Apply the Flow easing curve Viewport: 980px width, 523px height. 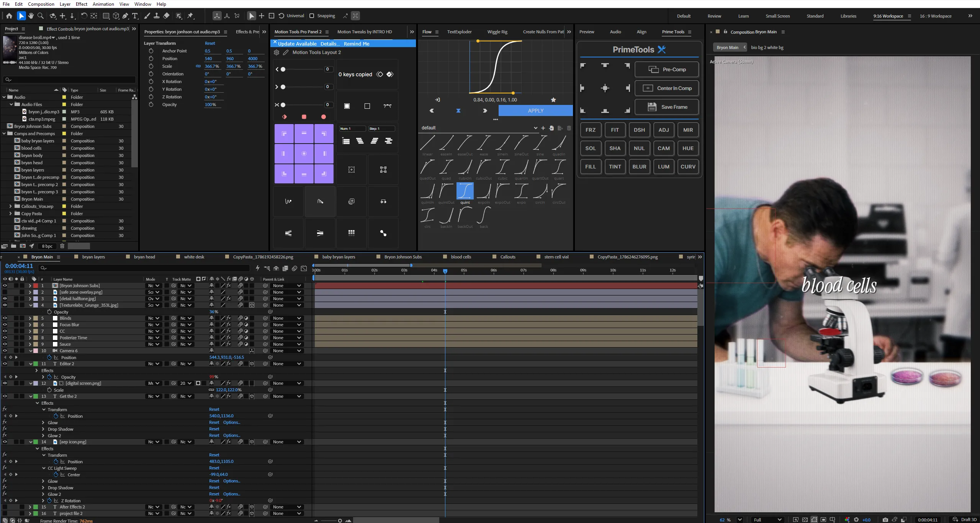tap(535, 111)
